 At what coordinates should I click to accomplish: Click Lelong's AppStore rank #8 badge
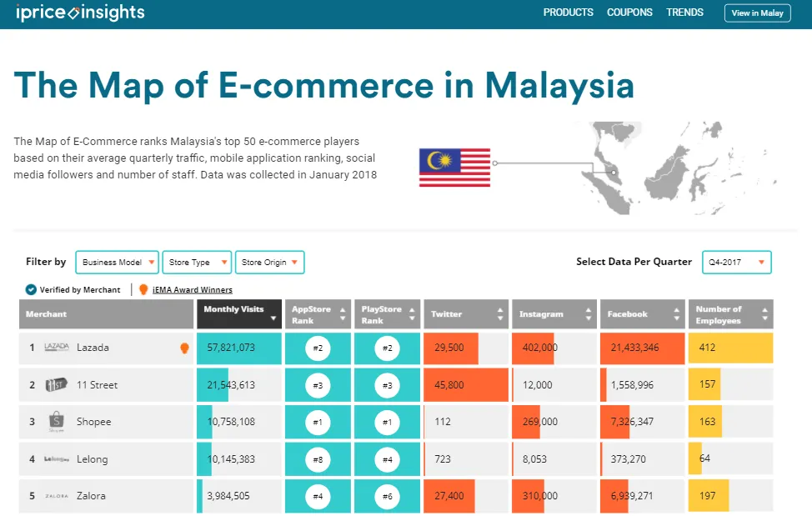pyautogui.click(x=318, y=459)
